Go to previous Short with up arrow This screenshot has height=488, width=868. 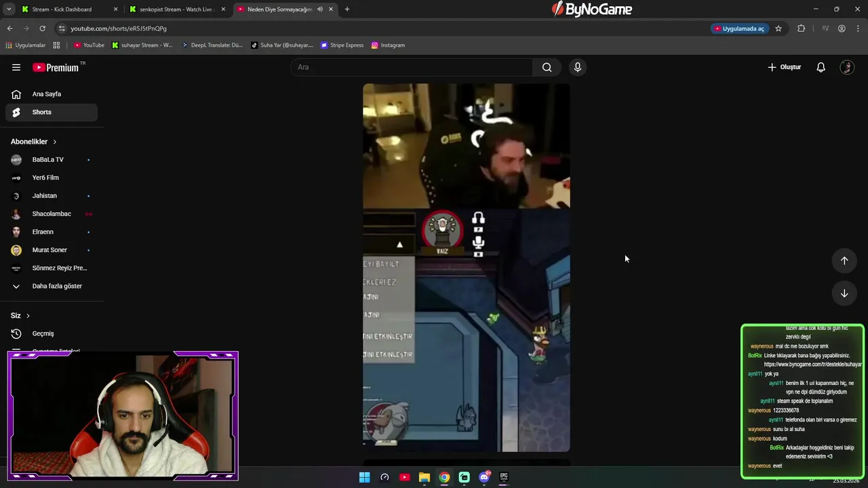(x=844, y=260)
